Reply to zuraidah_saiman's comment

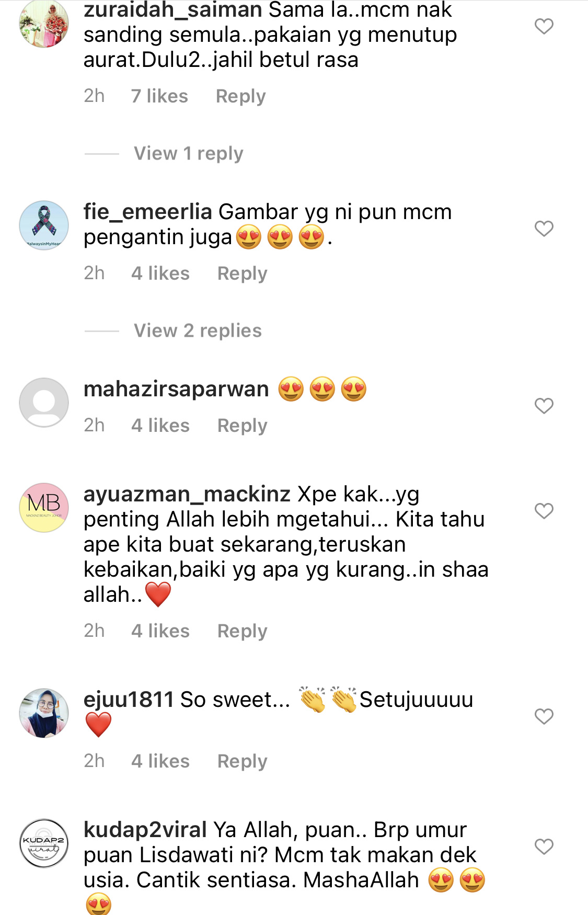point(240,96)
